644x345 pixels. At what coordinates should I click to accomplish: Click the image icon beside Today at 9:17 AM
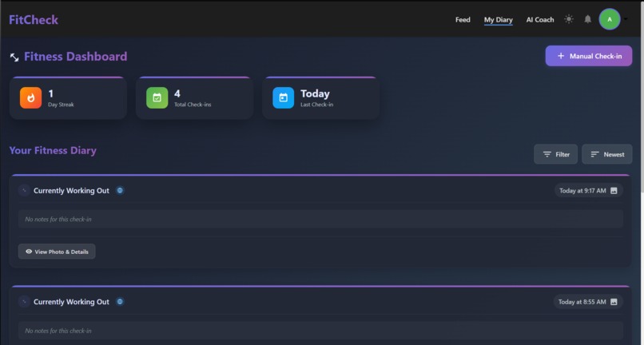[x=614, y=191]
